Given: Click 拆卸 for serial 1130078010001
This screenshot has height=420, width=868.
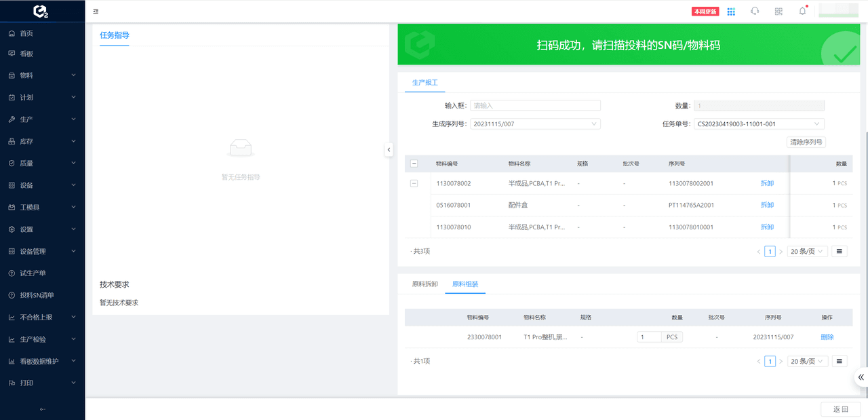Looking at the screenshot, I should coord(767,227).
